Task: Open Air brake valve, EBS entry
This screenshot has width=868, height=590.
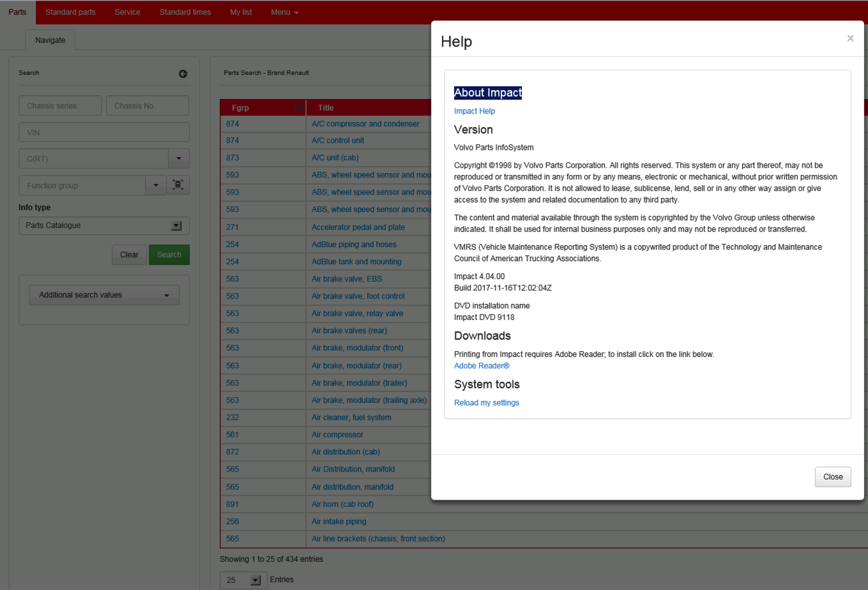Action: [347, 279]
